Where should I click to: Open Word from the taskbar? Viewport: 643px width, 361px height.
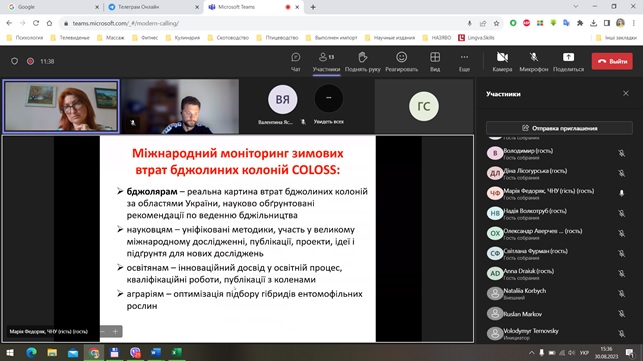pyautogui.click(x=156, y=352)
